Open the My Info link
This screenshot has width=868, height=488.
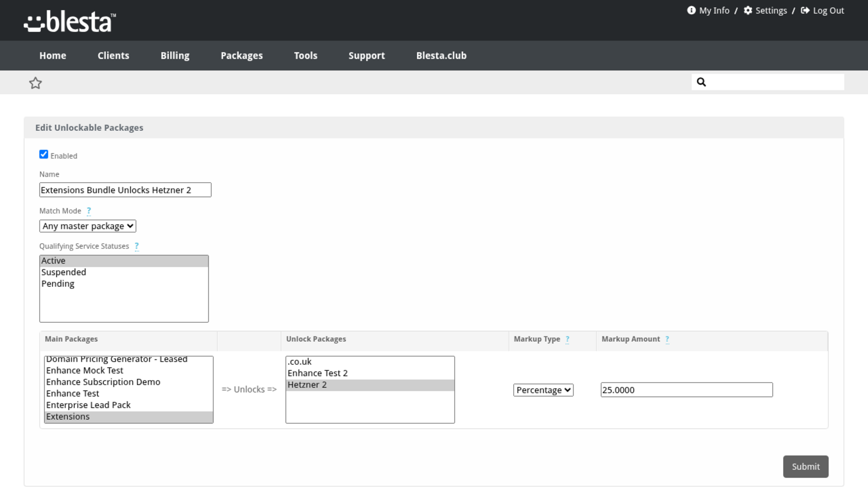pyautogui.click(x=708, y=10)
